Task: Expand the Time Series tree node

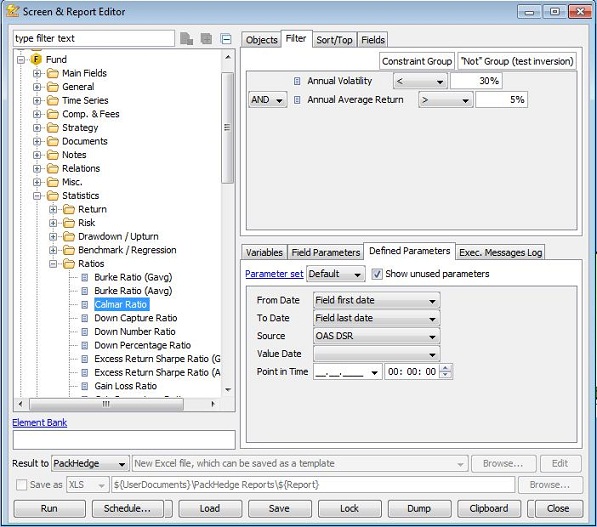Action: click(37, 101)
